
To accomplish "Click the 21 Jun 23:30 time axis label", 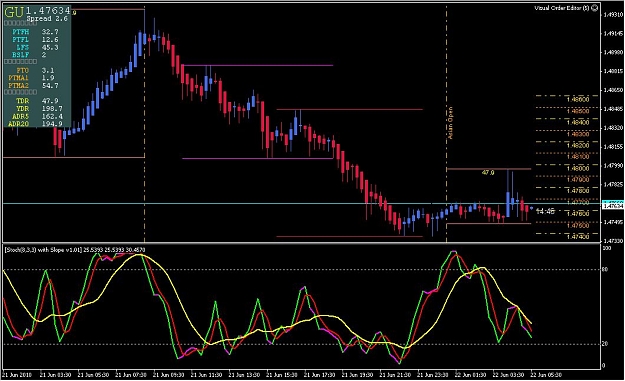I will (x=432, y=375).
